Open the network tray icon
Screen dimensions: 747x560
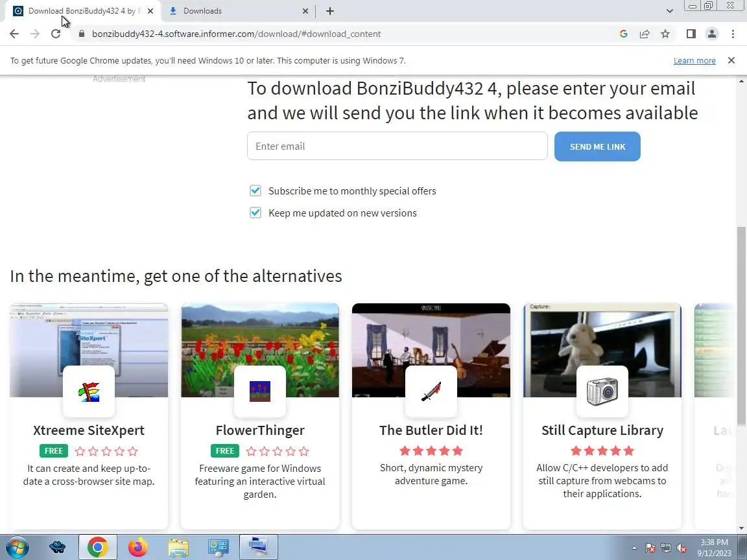[x=666, y=548]
